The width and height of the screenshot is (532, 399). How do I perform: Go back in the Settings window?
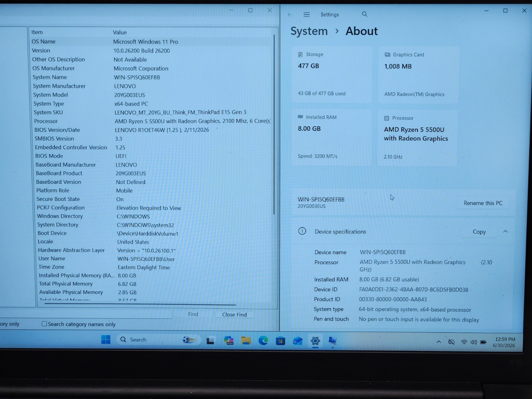click(x=290, y=14)
